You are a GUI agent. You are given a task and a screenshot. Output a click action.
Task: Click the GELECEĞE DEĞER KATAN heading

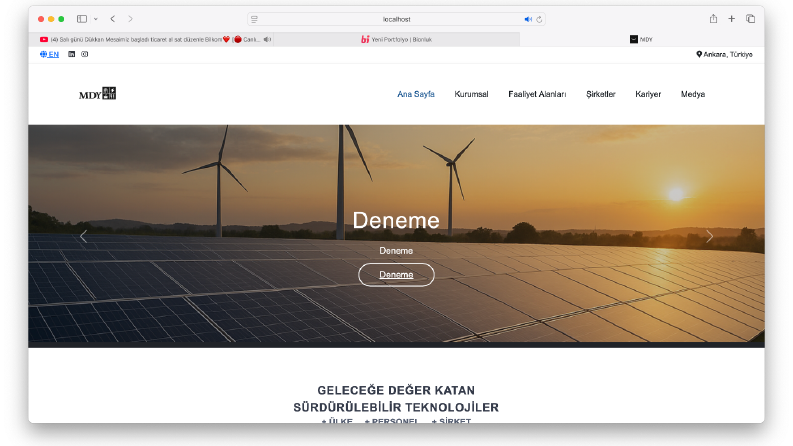396,390
